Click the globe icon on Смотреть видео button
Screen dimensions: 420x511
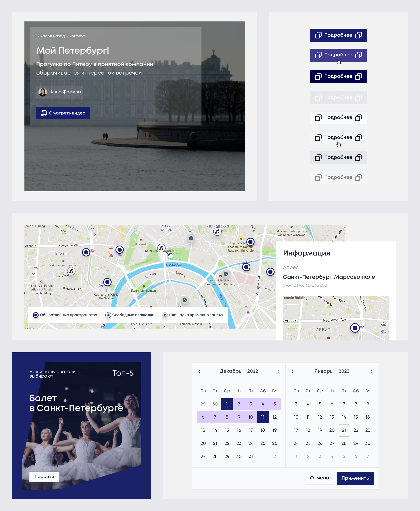(x=44, y=113)
